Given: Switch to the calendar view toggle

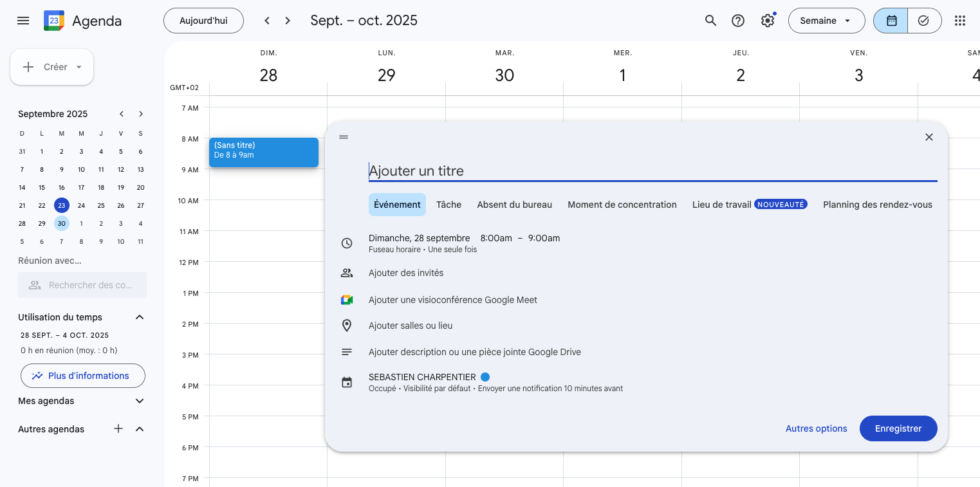Looking at the screenshot, I should point(891,21).
